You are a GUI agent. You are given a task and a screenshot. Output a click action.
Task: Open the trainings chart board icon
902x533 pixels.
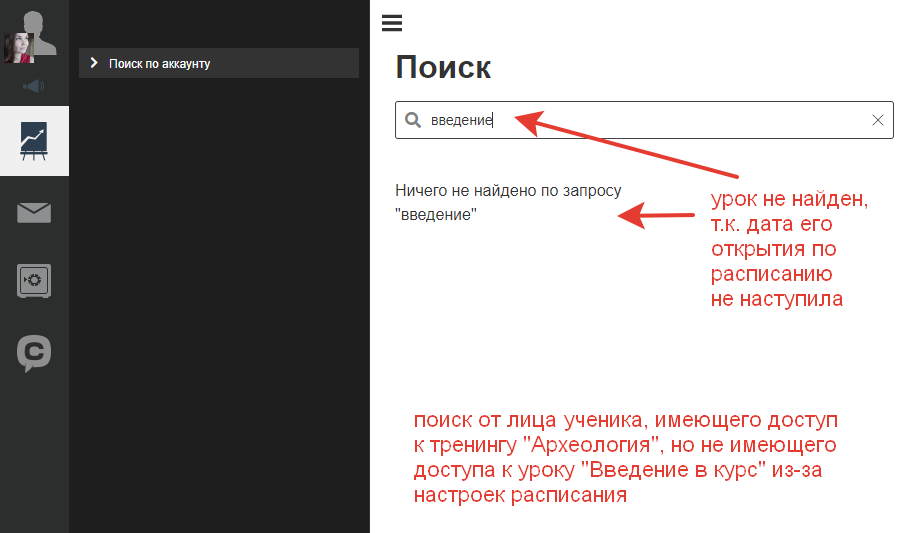click(34, 141)
